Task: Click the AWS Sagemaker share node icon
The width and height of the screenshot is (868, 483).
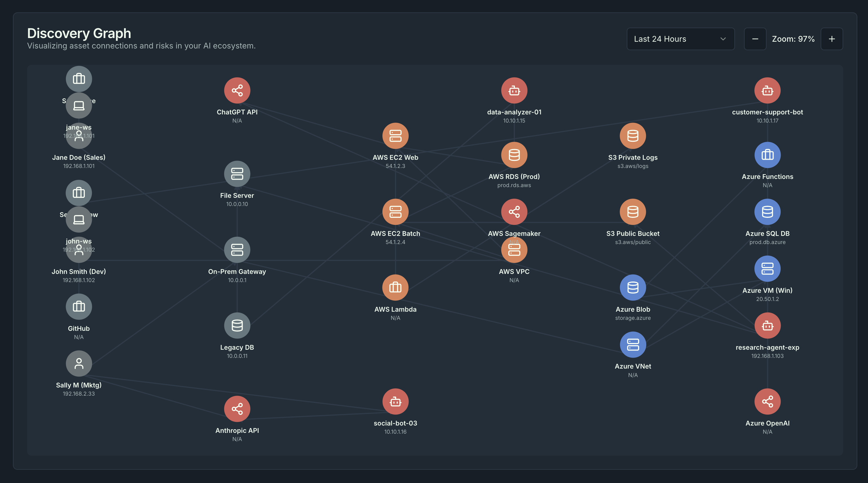Action: (x=514, y=212)
